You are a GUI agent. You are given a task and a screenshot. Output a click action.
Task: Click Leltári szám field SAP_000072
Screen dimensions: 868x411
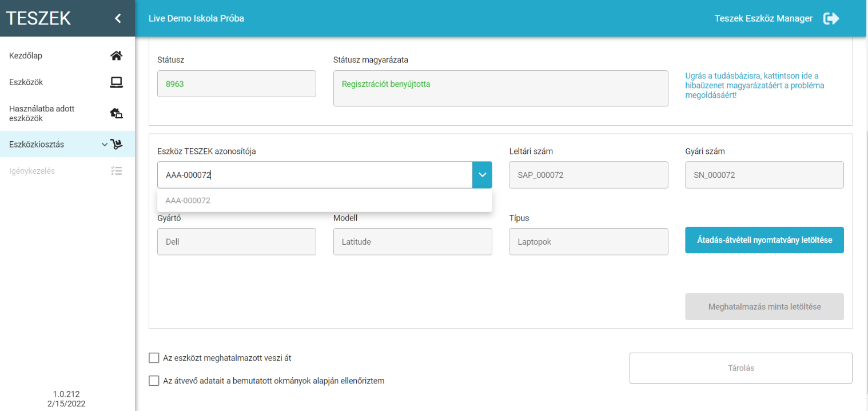[x=588, y=175]
